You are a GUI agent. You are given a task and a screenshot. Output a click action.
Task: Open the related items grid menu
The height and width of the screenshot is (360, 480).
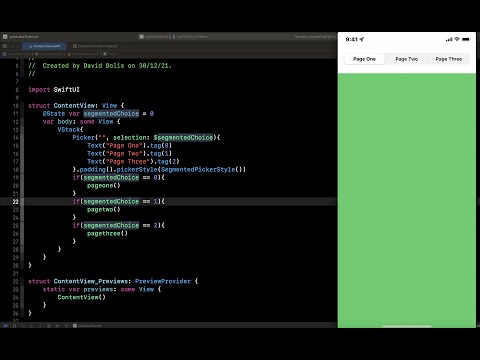pos(5,46)
